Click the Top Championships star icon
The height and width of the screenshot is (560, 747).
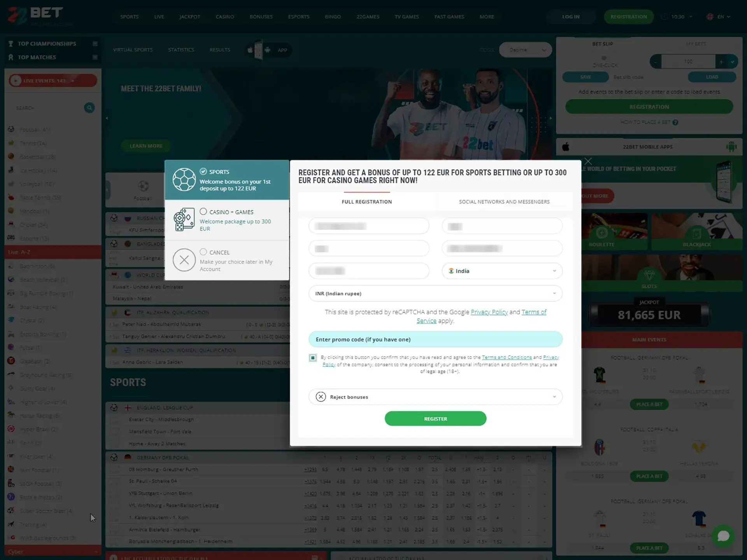pyautogui.click(x=95, y=44)
